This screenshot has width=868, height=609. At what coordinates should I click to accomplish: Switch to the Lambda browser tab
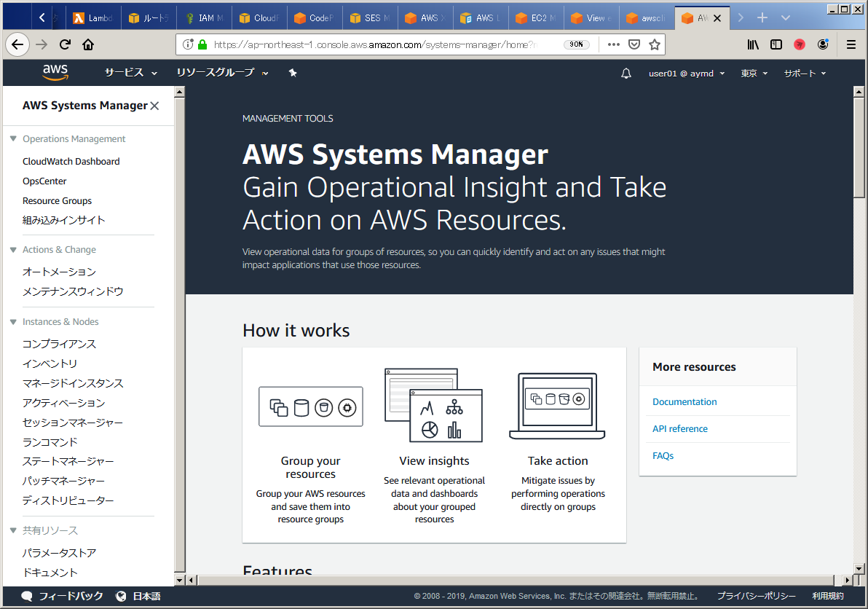[93, 17]
